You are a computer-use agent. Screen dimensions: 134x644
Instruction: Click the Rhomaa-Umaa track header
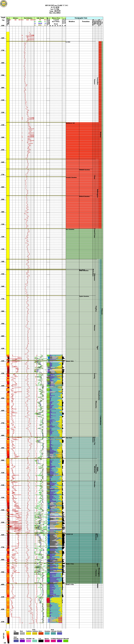click(x=56, y=18)
